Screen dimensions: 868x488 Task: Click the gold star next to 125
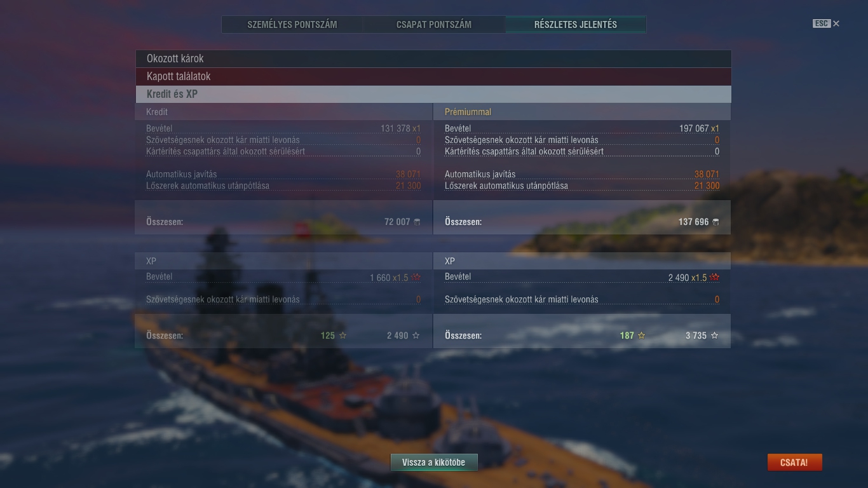pyautogui.click(x=342, y=335)
